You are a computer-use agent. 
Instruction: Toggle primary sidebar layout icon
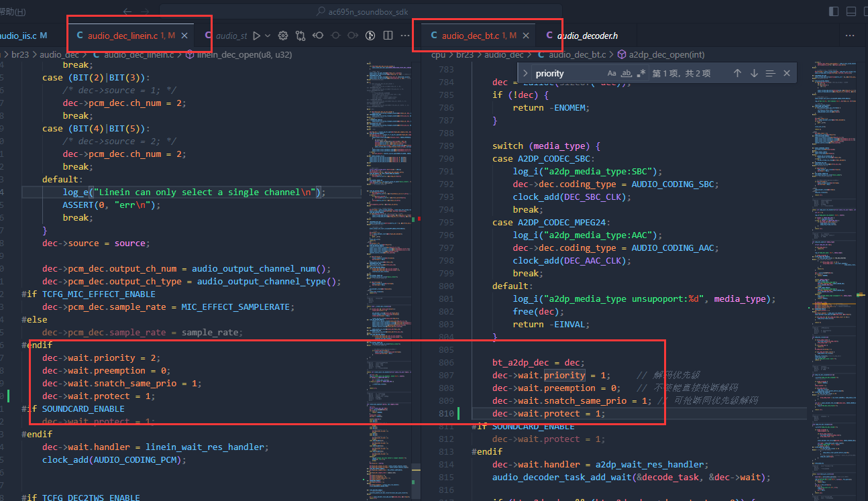834,11
